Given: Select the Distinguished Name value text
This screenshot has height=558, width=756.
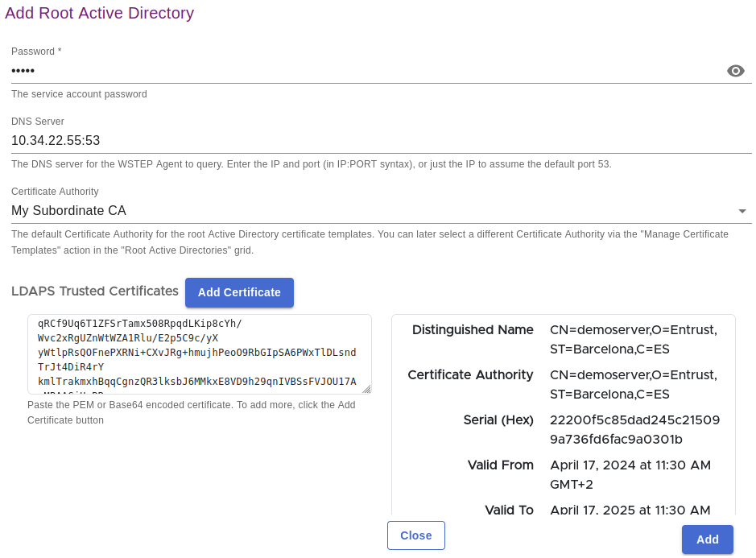Looking at the screenshot, I should tap(633, 340).
